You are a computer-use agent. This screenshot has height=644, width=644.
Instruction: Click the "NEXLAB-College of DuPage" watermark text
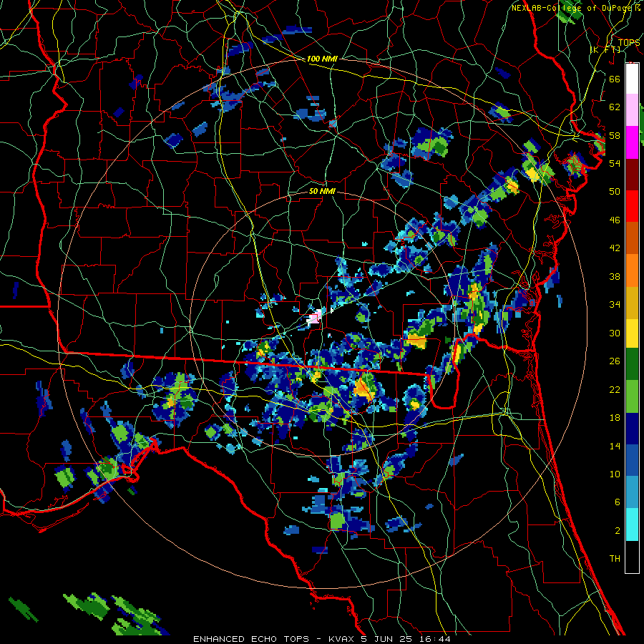(x=573, y=8)
